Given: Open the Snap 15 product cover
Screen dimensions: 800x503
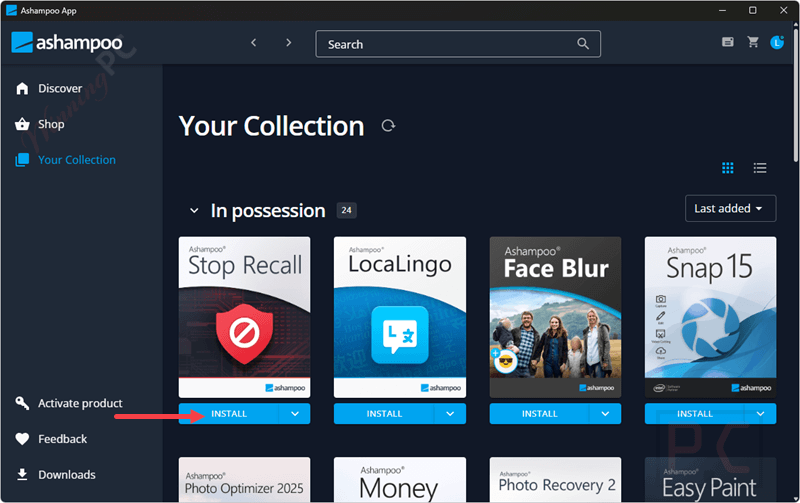Looking at the screenshot, I should pos(710,317).
